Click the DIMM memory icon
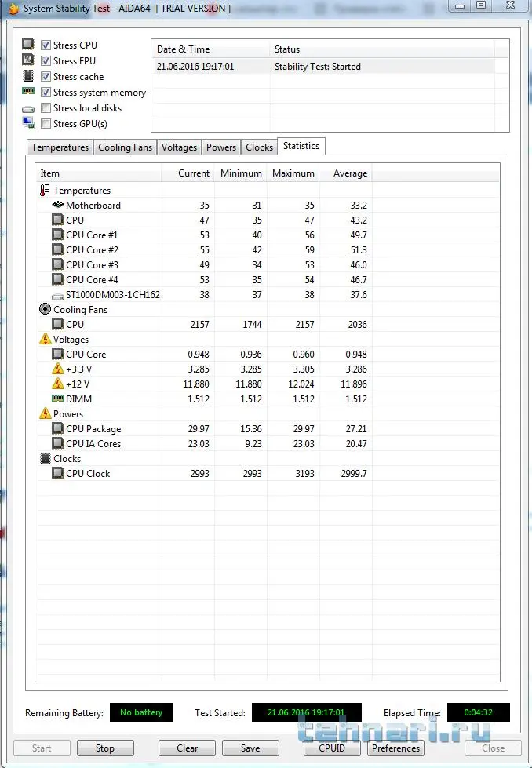 58,399
